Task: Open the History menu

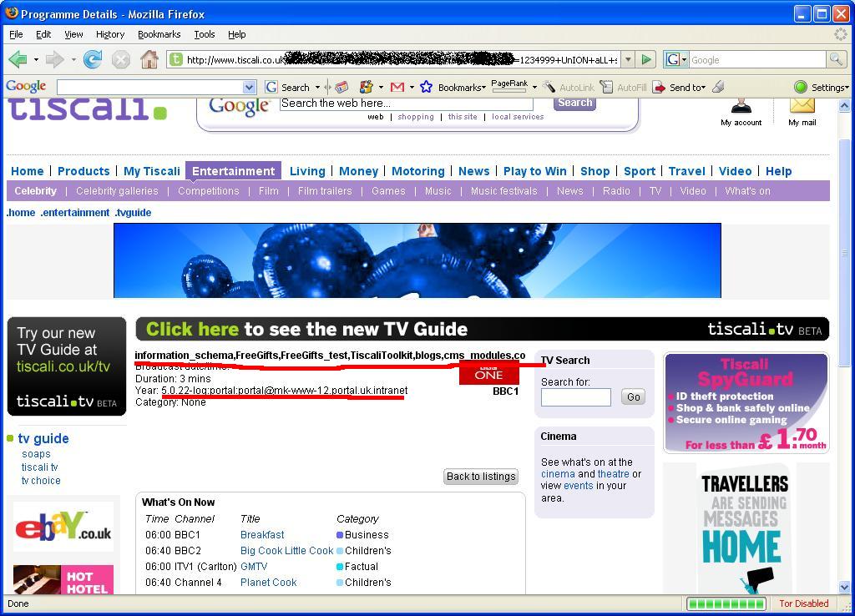Action: tap(110, 34)
